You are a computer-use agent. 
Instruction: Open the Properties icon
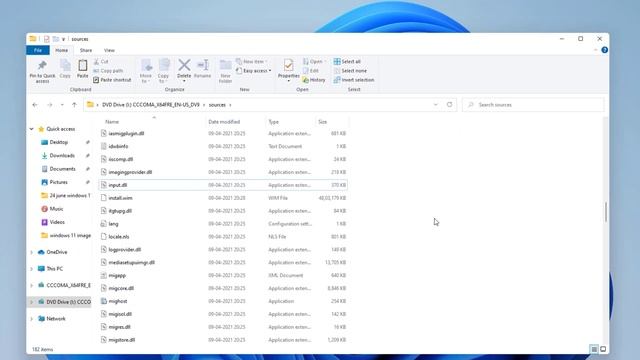pyautogui.click(x=289, y=65)
